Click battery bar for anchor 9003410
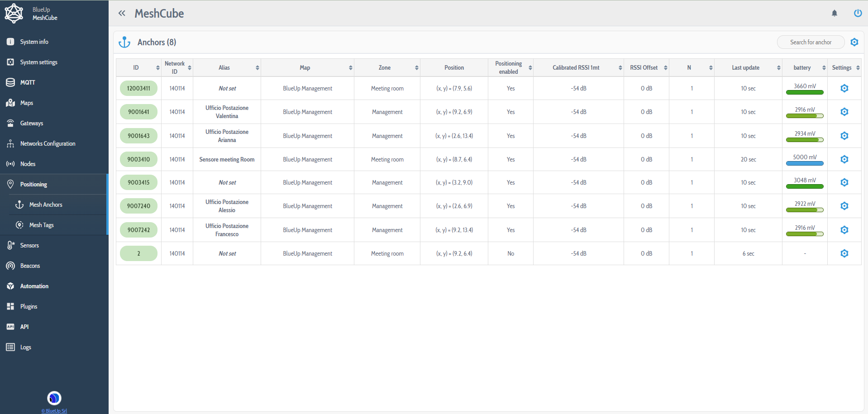Viewport: 868px width, 414px height. pos(805,163)
